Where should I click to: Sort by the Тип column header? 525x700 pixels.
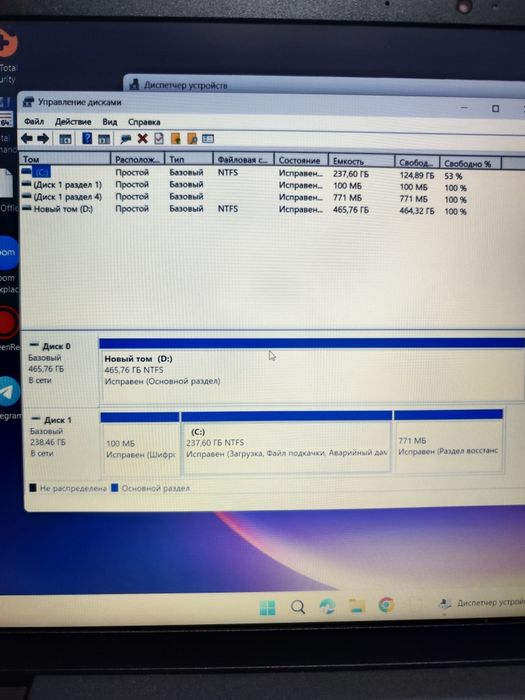(189, 159)
